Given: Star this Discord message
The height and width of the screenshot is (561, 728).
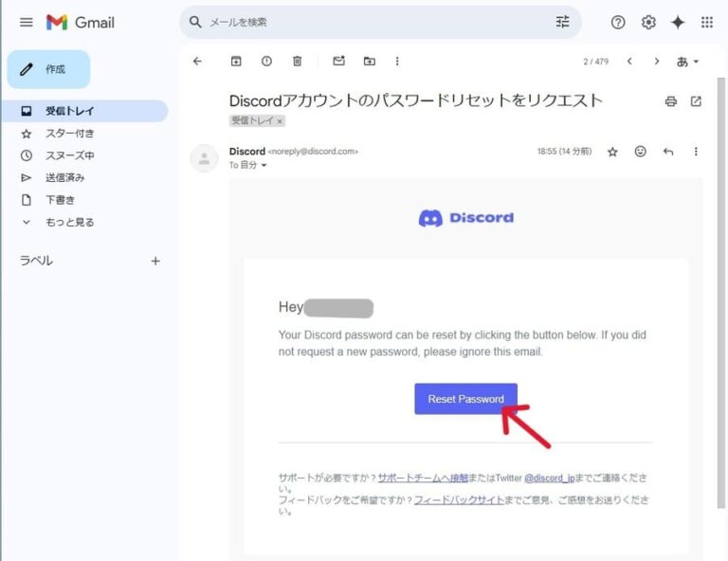Looking at the screenshot, I should coord(612,152).
